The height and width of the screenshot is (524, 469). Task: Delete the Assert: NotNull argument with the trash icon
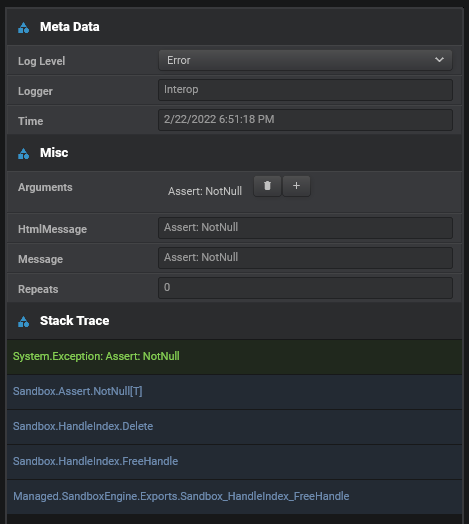point(267,186)
